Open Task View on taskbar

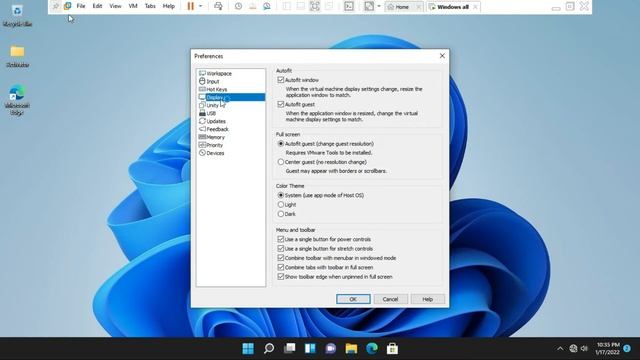click(x=289, y=348)
